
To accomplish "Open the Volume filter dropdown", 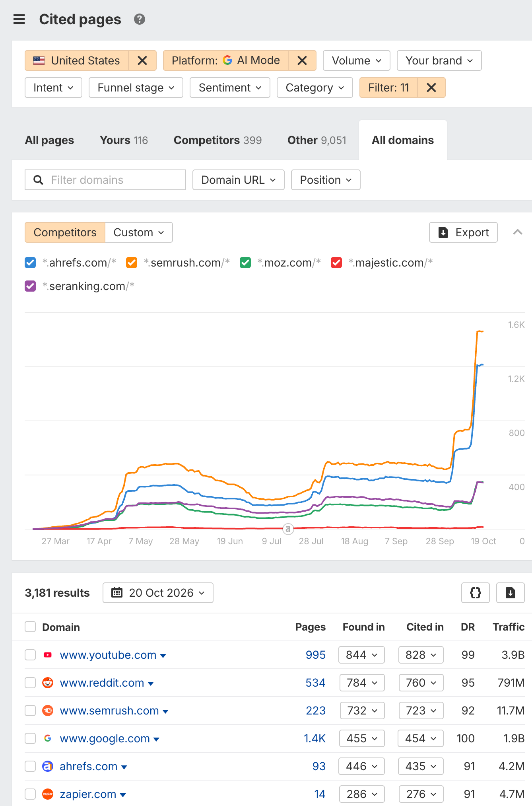I will click(357, 60).
